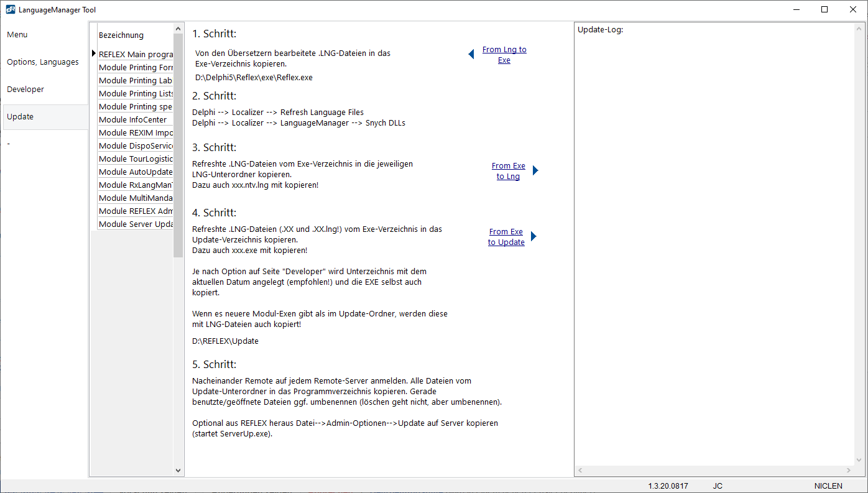
Task: Click the D:\REFLEX\Update path text
Action: pos(225,341)
